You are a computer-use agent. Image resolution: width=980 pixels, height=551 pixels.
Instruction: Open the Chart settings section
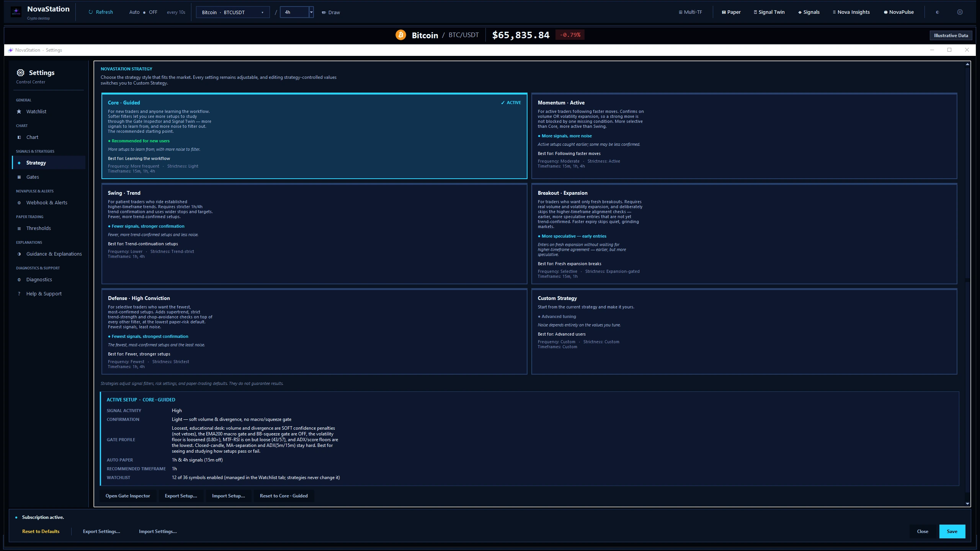[49, 137]
